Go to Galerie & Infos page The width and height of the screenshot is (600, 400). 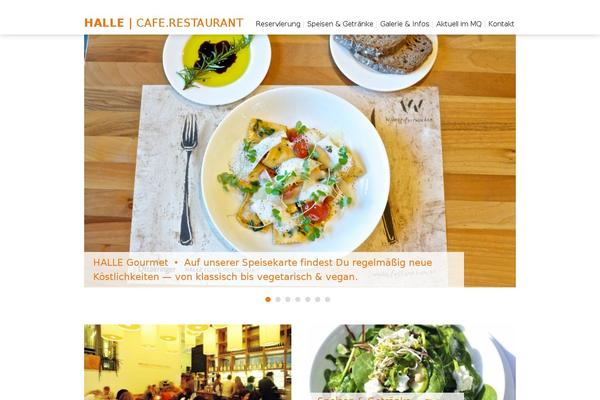404,24
